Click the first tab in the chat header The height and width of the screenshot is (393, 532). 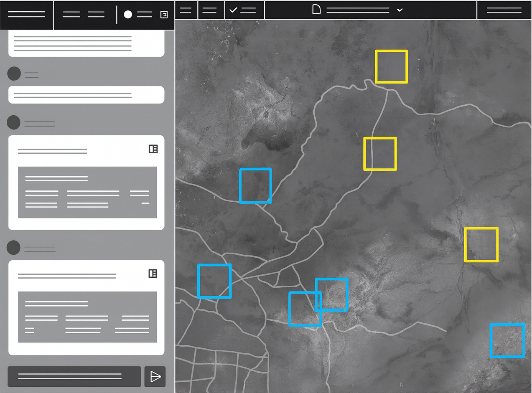coord(71,15)
